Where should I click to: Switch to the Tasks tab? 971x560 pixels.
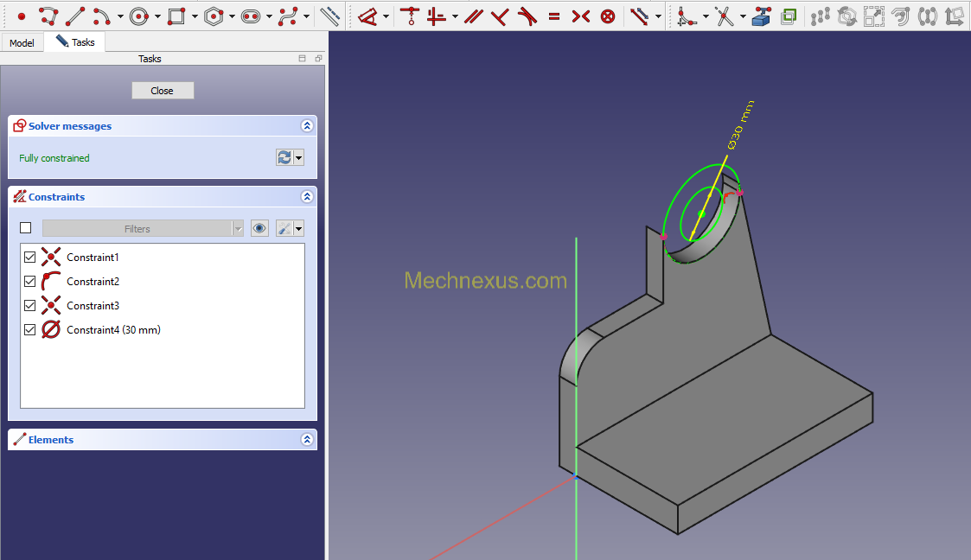point(75,42)
